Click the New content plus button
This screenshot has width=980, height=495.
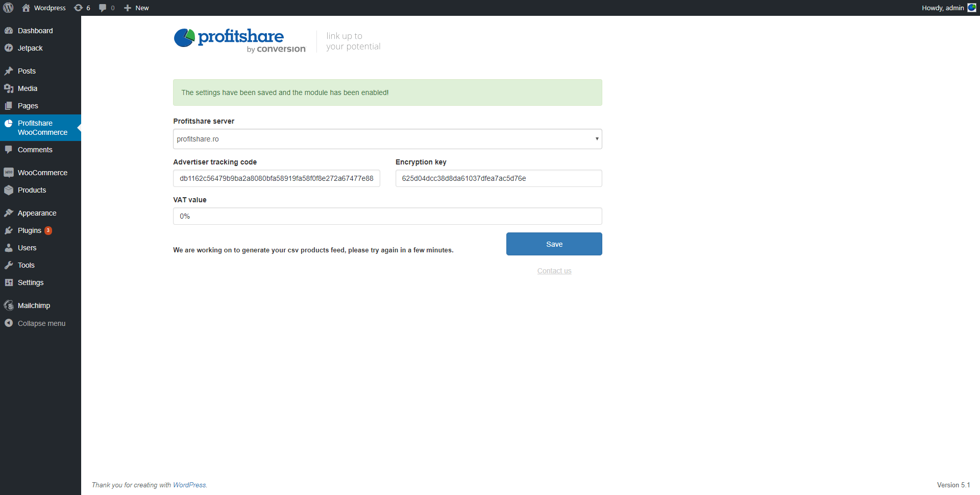tap(136, 8)
